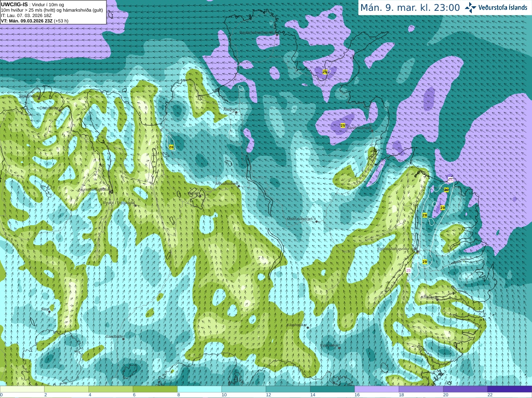Click the 10–12 m/s light teal legend swatch
The image size is (532, 398).
point(244,389)
